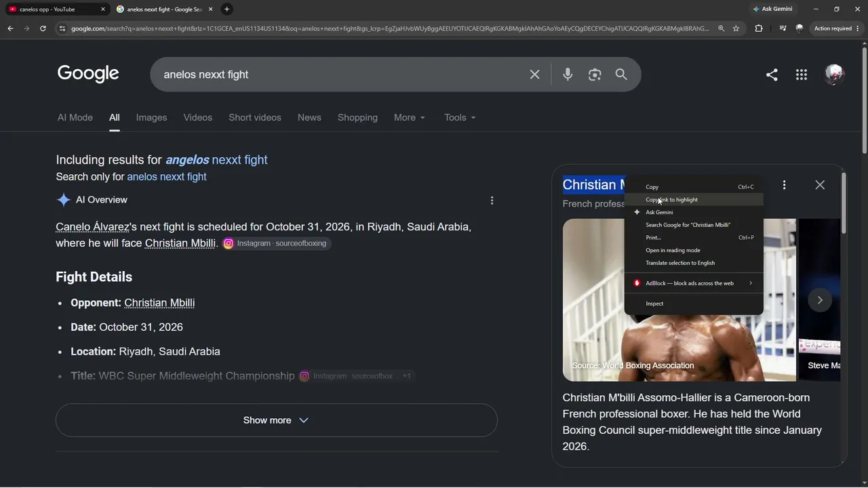Open the AdBlock submenu entry
Screen dimensions: 868x488
pos(694,283)
